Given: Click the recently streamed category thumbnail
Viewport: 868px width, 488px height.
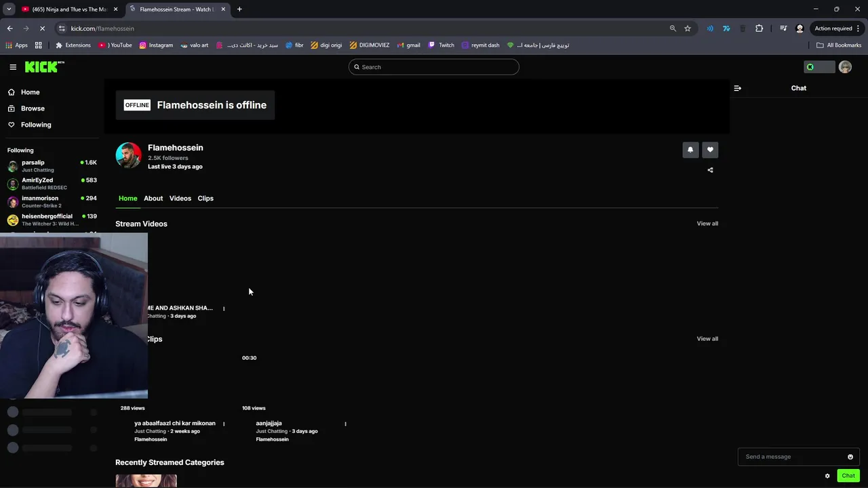Looking at the screenshot, I should [146, 481].
